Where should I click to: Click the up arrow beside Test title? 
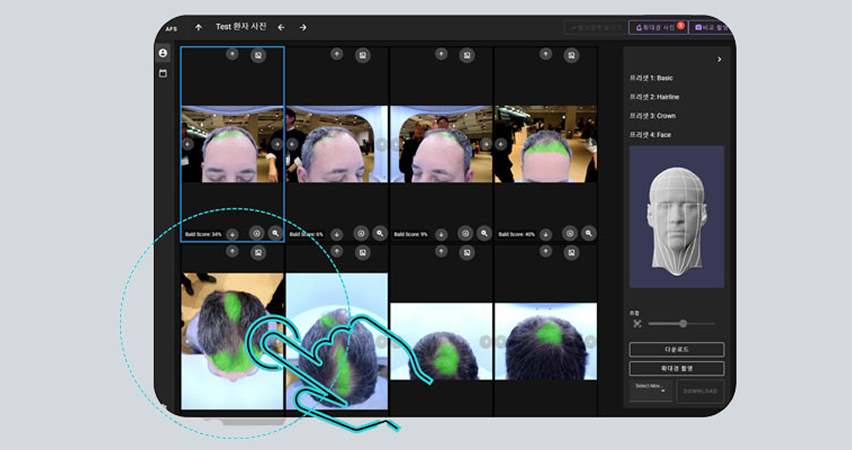198,27
